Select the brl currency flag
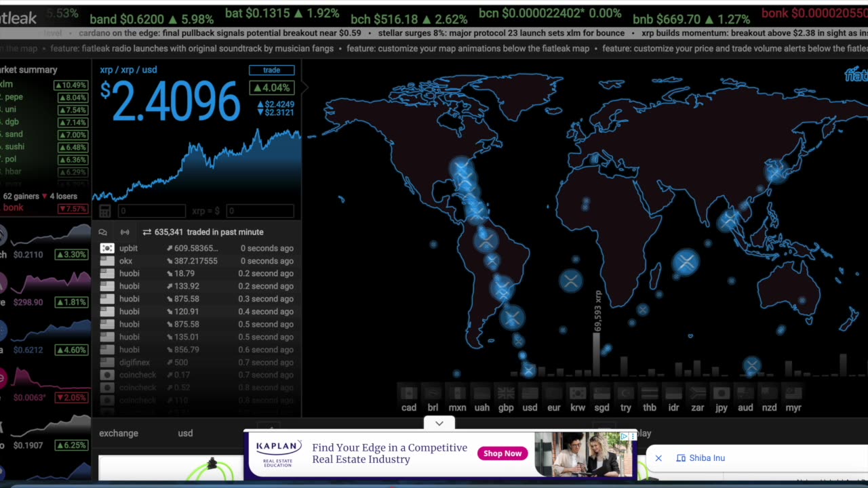 pyautogui.click(x=433, y=394)
